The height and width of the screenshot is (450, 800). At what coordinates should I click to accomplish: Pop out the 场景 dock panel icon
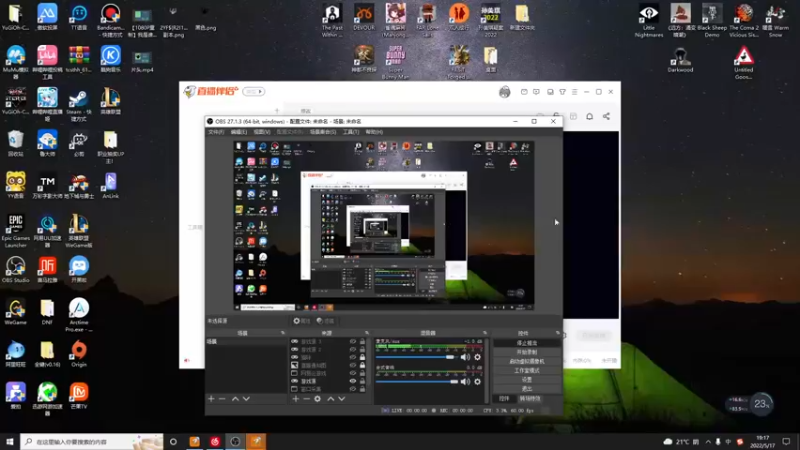point(283,333)
